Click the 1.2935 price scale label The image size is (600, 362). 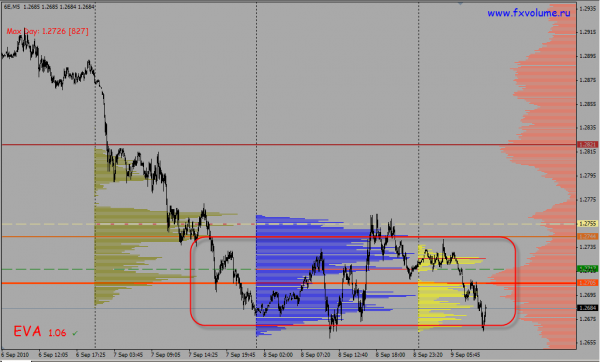[587, 8]
